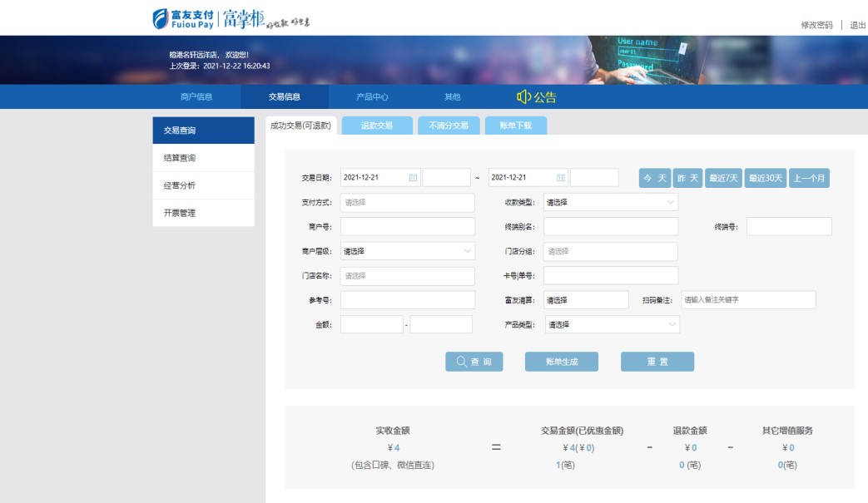
Task: Click the 公告 speaker announcement icon
Action: 523,97
